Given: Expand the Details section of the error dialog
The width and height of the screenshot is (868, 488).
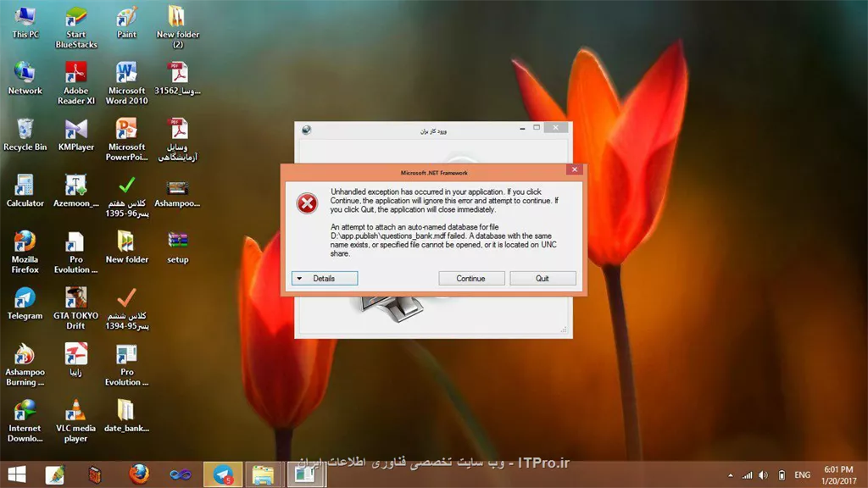Looking at the screenshot, I should (325, 278).
